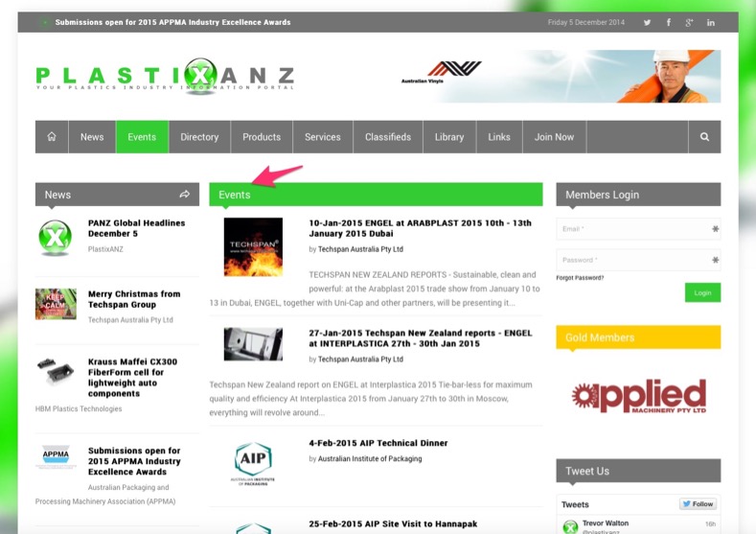Click the Twitter Follow button
756x534 pixels.
[x=698, y=504]
